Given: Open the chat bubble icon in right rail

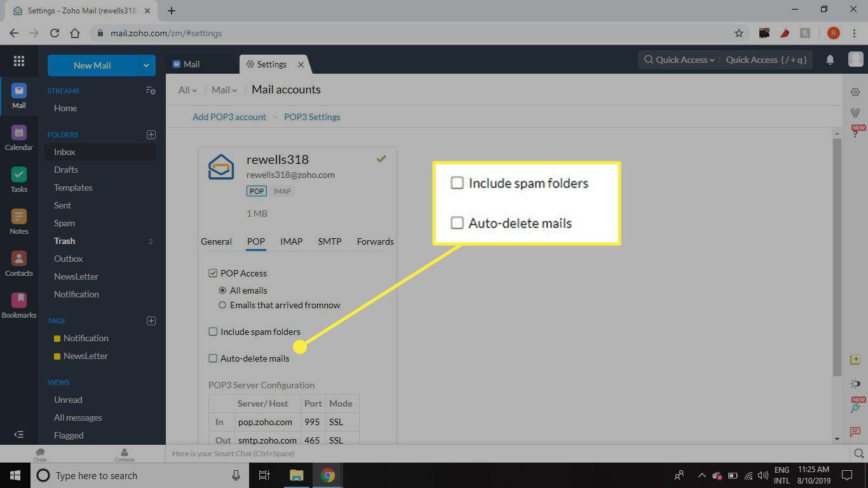Looking at the screenshot, I should click(855, 432).
